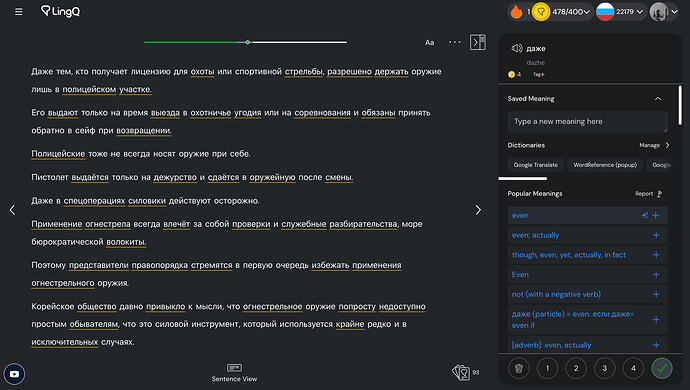Go to the next page arrow
The height and width of the screenshot is (390, 690).
point(478,210)
